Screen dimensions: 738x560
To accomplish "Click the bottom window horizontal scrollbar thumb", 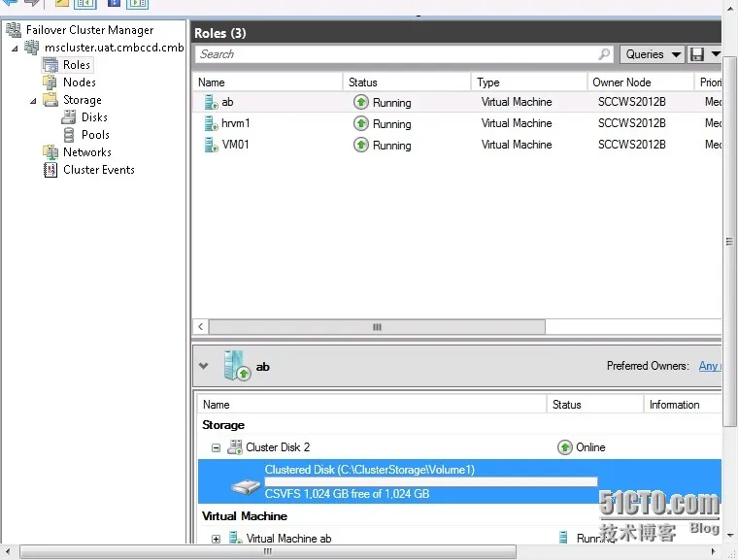I will [x=268, y=551].
